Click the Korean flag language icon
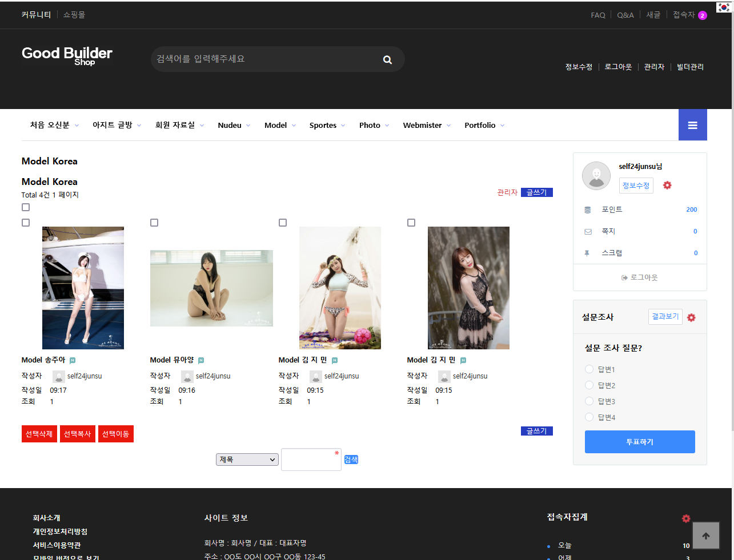Viewport: 734px width, 560px height. click(724, 7)
